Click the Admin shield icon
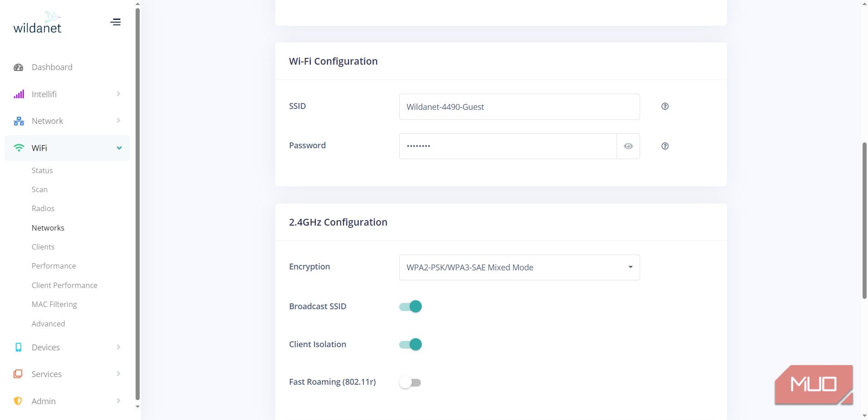 click(18, 401)
